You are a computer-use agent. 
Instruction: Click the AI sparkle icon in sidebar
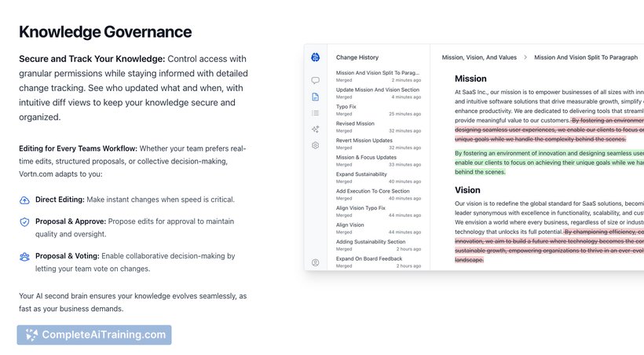(x=316, y=129)
